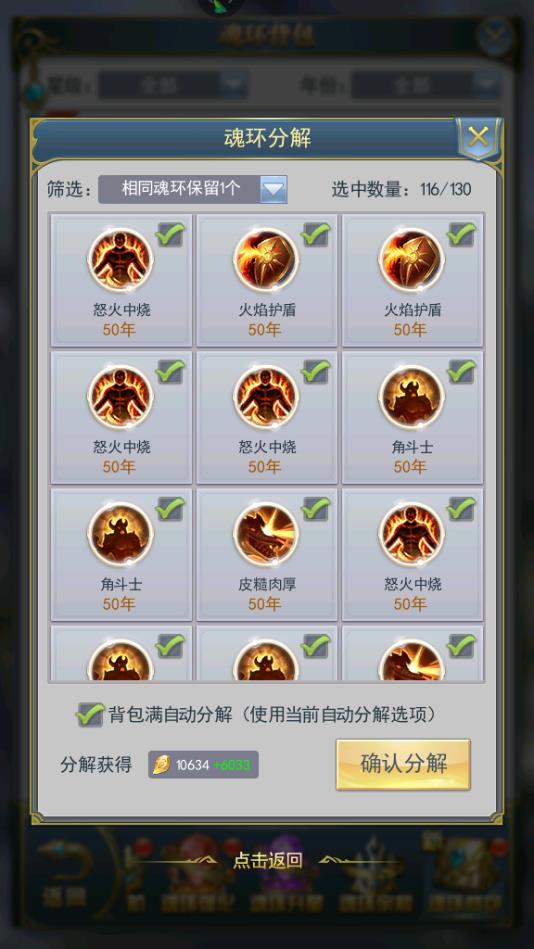Select the second-row 角斗士 gladiator icon

point(412,397)
